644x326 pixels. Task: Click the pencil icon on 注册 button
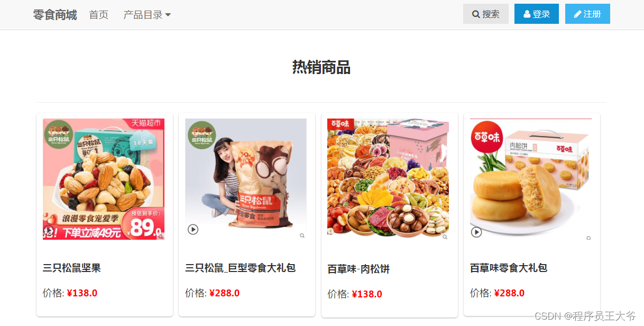pyautogui.click(x=578, y=14)
